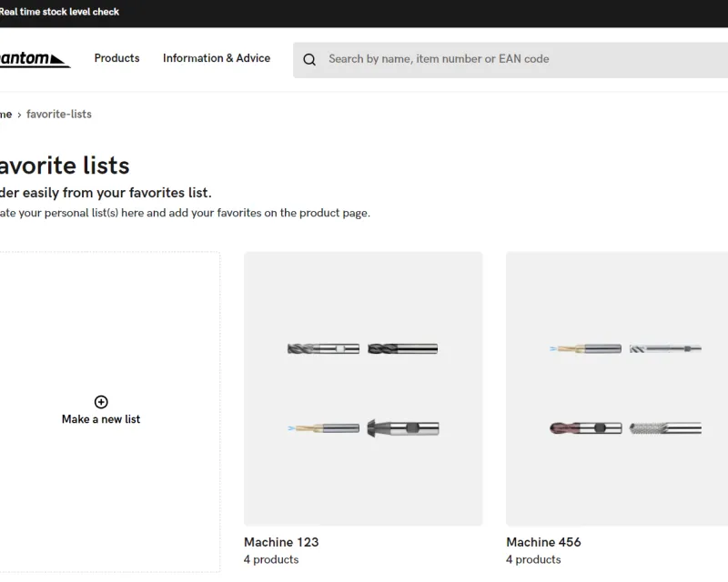The image size is (728, 582).
Task: Go to the home breadcrumb link
Action: coord(5,115)
